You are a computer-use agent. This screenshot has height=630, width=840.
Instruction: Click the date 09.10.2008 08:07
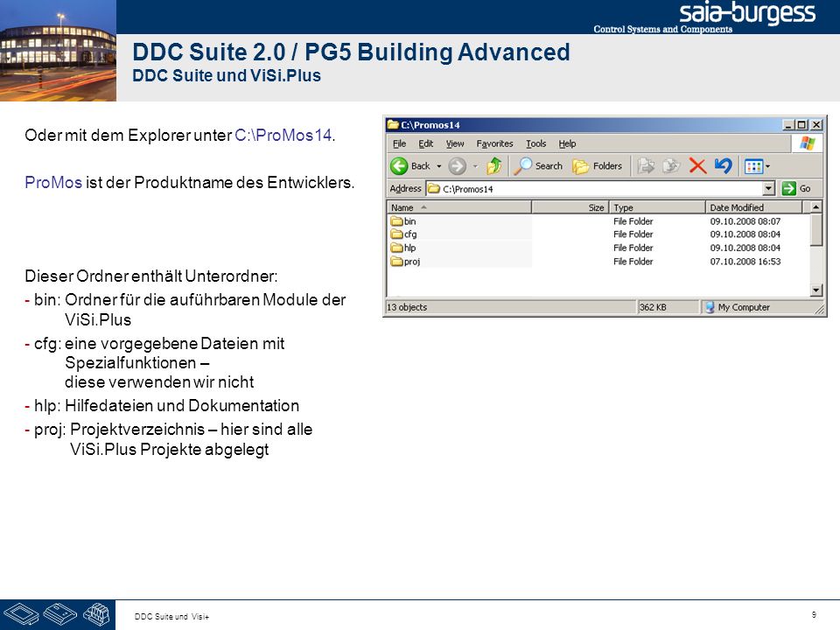coord(745,221)
